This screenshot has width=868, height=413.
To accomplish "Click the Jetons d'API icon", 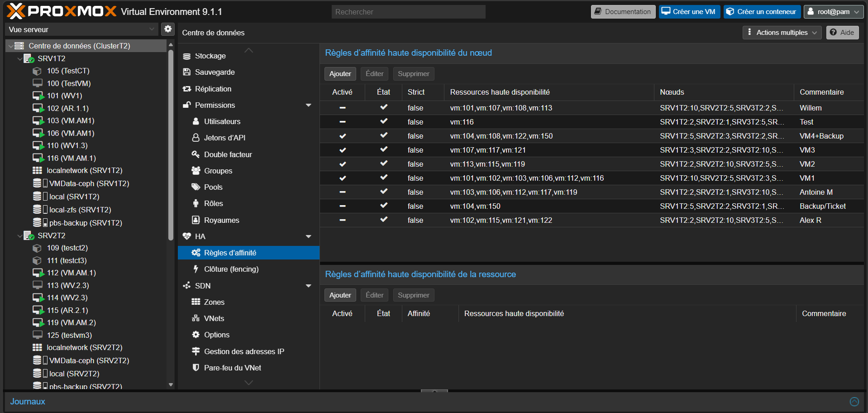I will [x=196, y=138].
